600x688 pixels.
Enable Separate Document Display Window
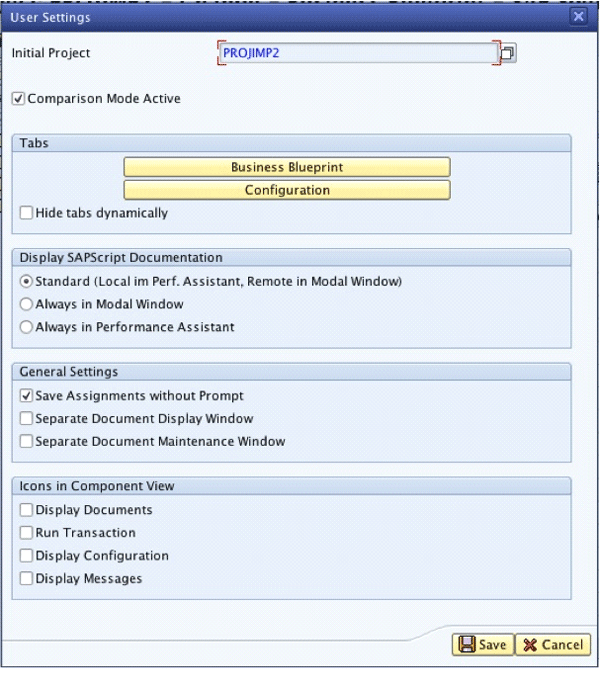coord(27,419)
